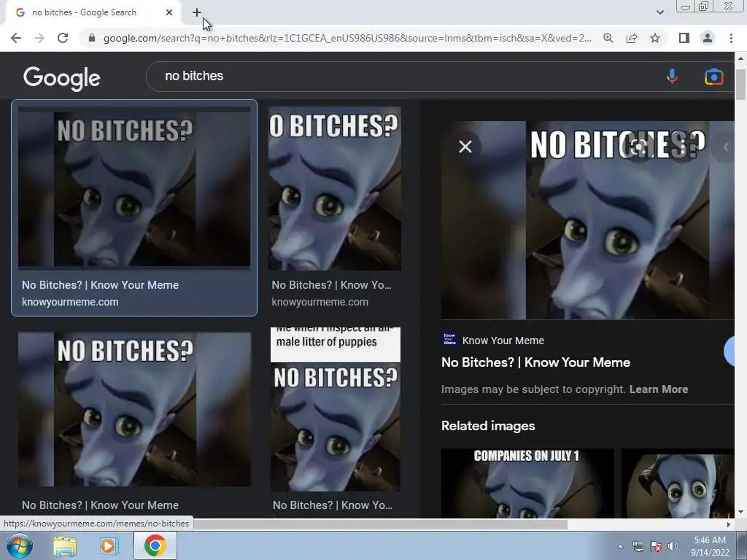Follow the 'Learn More' copyright link
The image size is (747, 560).
[x=659, y=389]
